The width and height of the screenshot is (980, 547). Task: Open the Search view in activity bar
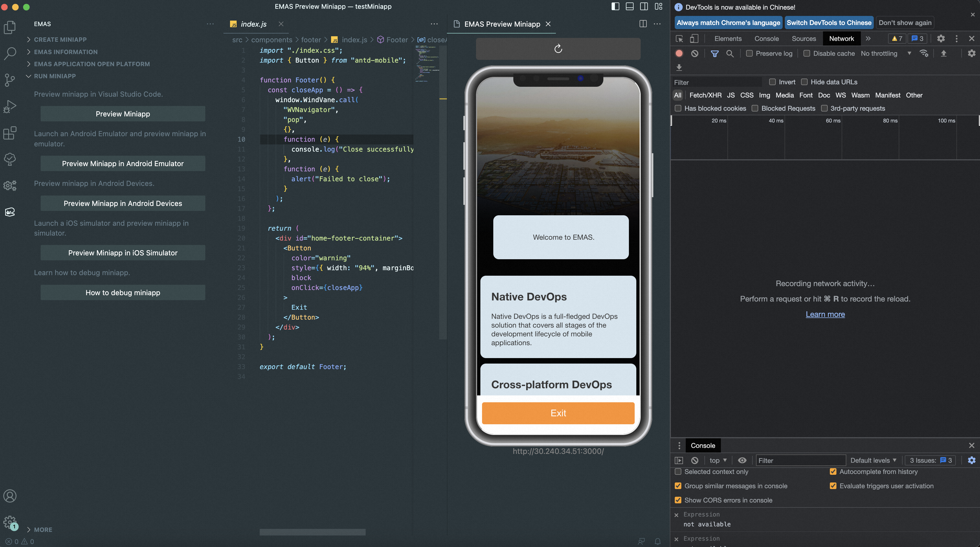coord(10,53)
